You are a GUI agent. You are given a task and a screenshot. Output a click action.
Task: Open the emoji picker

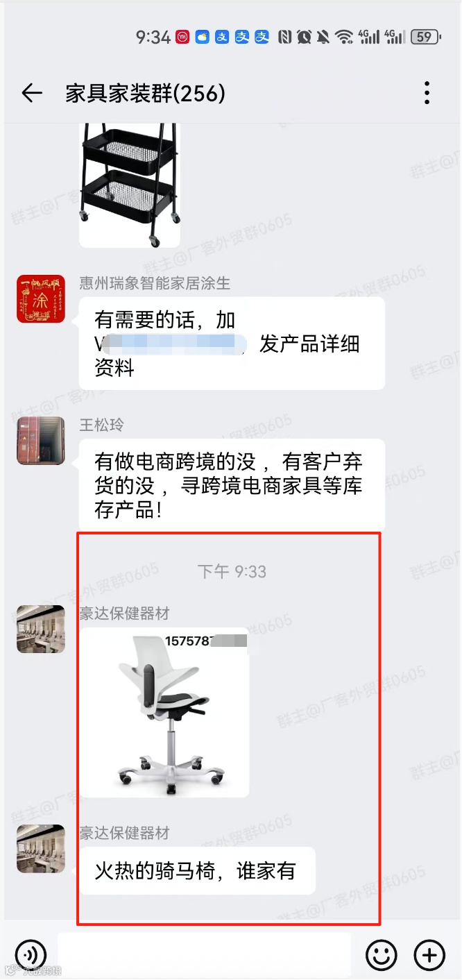(x=382, y=955)
